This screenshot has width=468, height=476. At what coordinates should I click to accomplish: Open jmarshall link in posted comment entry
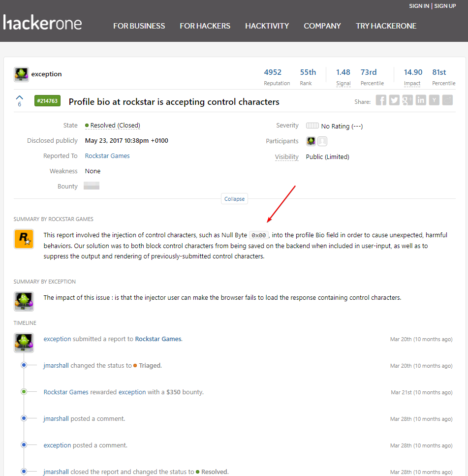tap(56, 418)
